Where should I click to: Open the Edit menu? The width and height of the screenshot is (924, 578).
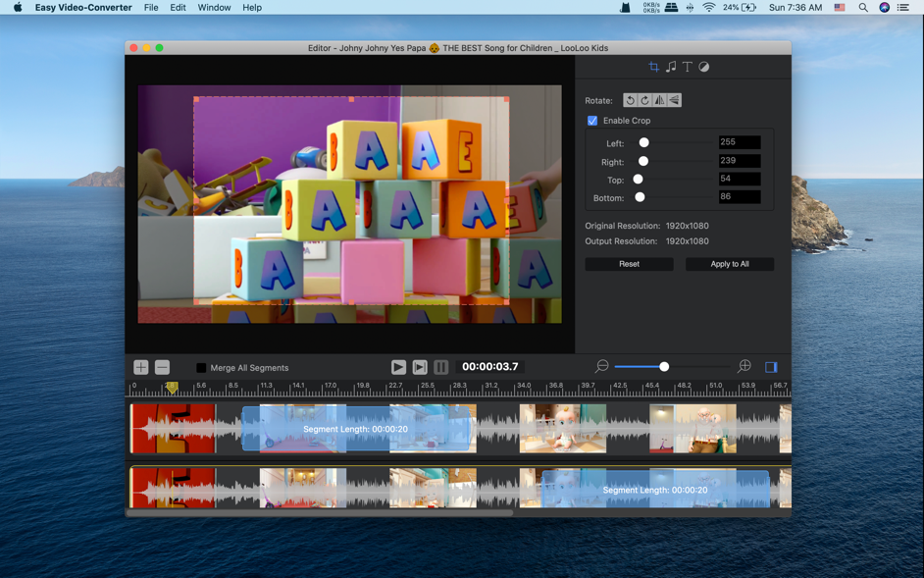[x=178, y=8]
